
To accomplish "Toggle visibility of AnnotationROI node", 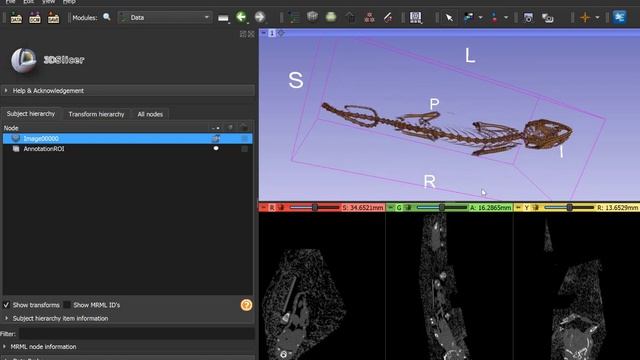I will (216, 149).
